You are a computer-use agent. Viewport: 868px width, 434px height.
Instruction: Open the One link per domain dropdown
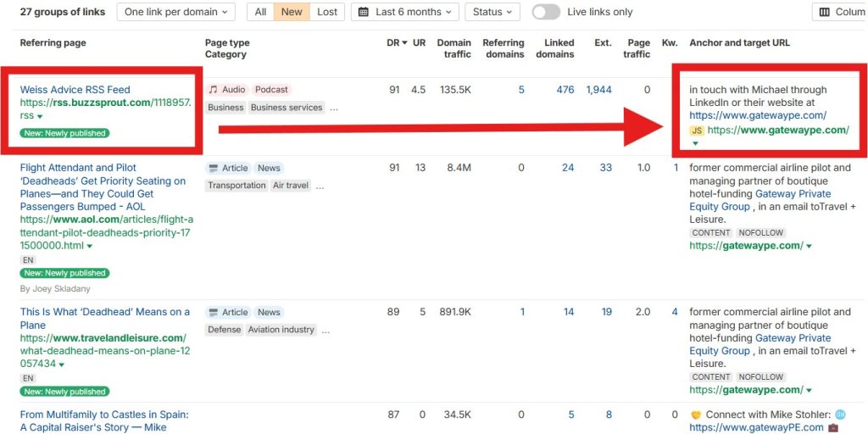(x=175, y=12)
